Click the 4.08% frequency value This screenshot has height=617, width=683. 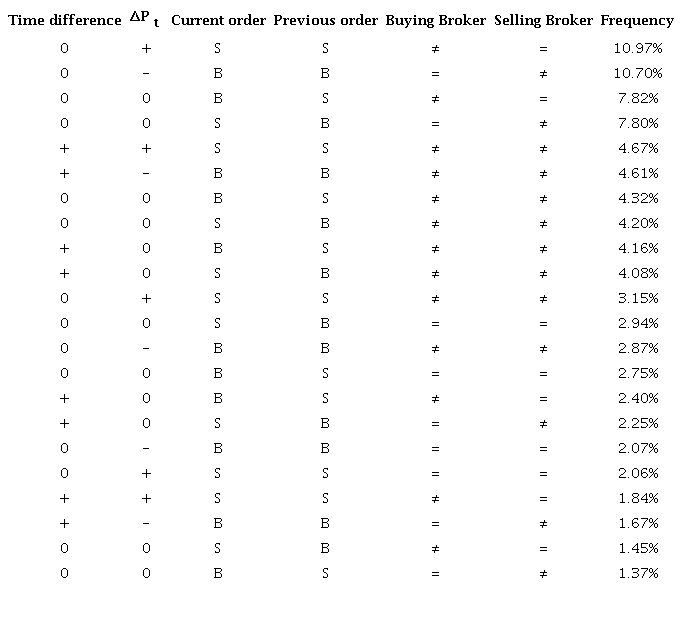[637, 273]
